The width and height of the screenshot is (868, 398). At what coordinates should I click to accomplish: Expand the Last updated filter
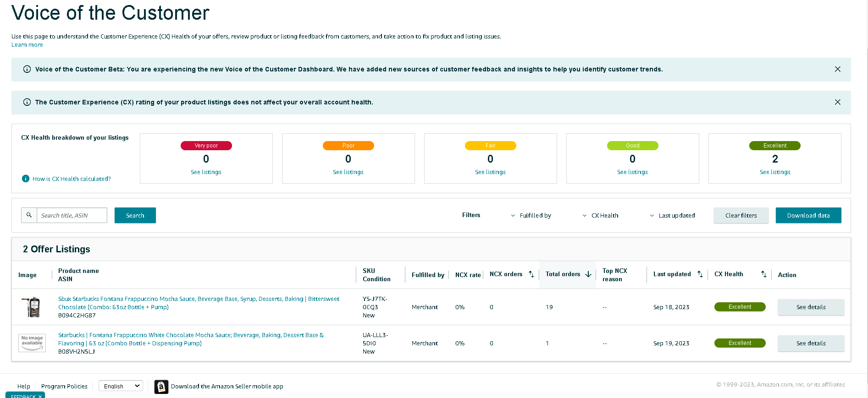pos(672,216)
